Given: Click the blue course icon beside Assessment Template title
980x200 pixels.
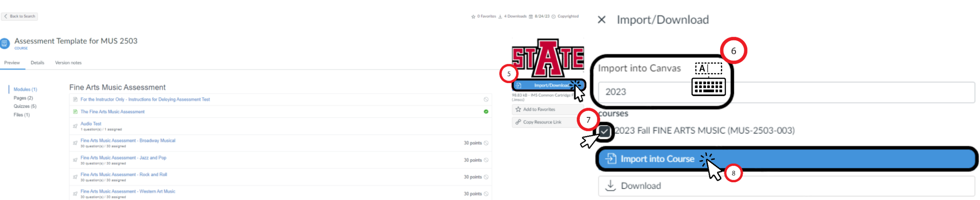Looking at the screenshot, I should (x=4, y=43).
